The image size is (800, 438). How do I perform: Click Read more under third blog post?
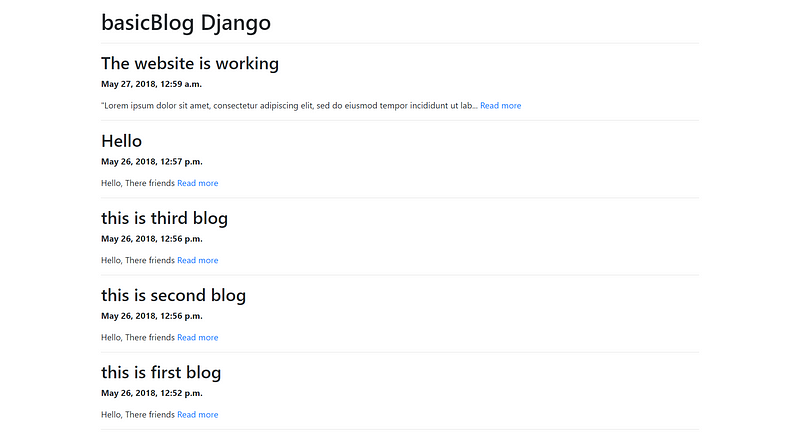pos(197,260)
